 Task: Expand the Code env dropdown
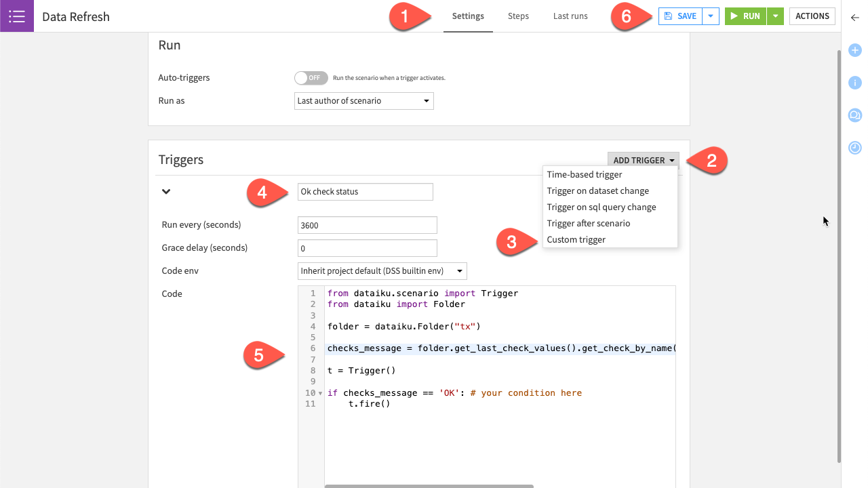(x=382, y=271)
